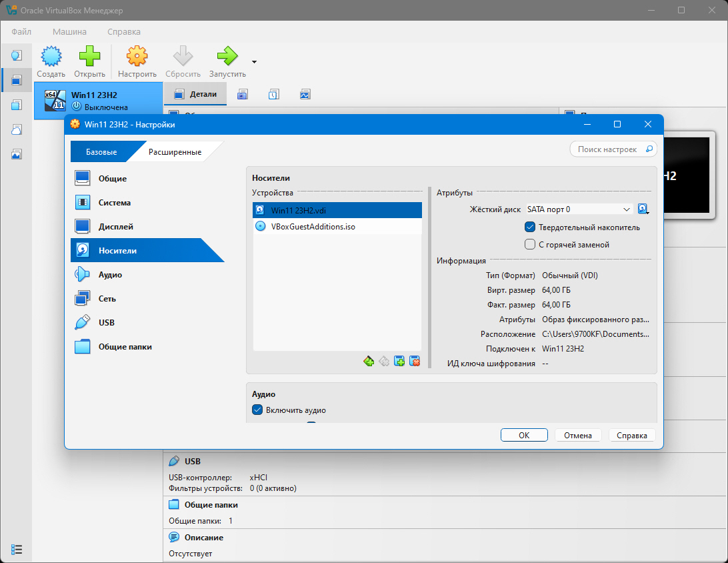The width and height of the screenshot is (728, 563).
Task: Select Win11 23H2.vdi in the devices list
Action: (337, 210)
